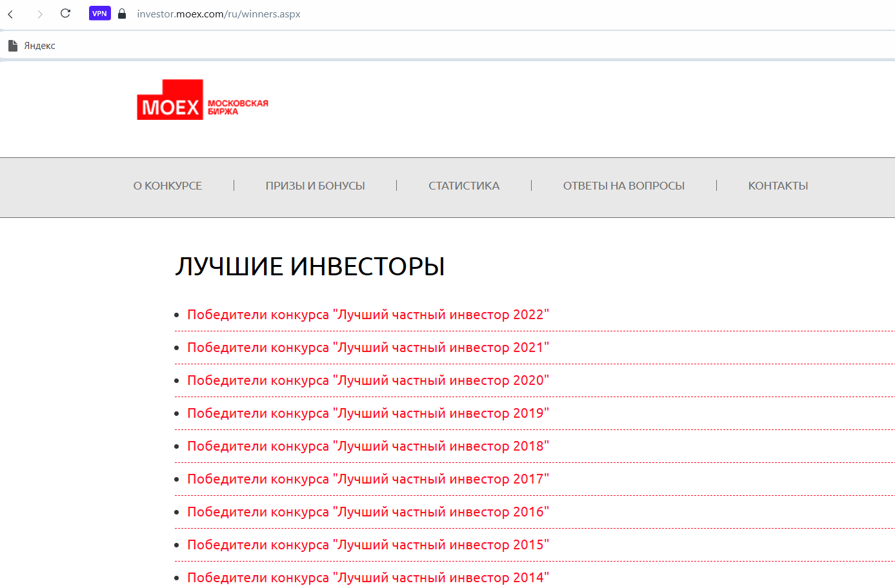This screenshot has width=895, height=588.
Task: Open the ОТВЕТЫ НА ВОПРОСЫ menu item
Action: pos(624,186)
